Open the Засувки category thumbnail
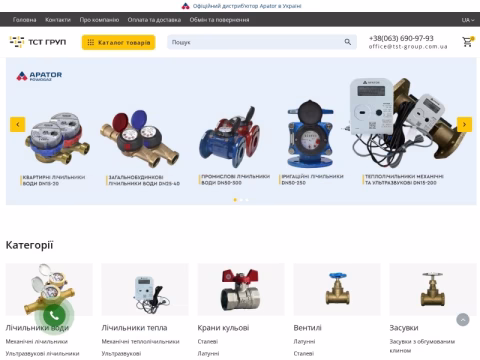The image size is (480, 360). tap(433, 289)
